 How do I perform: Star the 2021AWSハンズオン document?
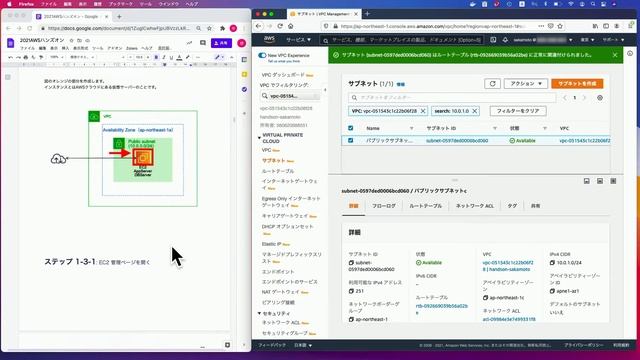coord(71,40)
